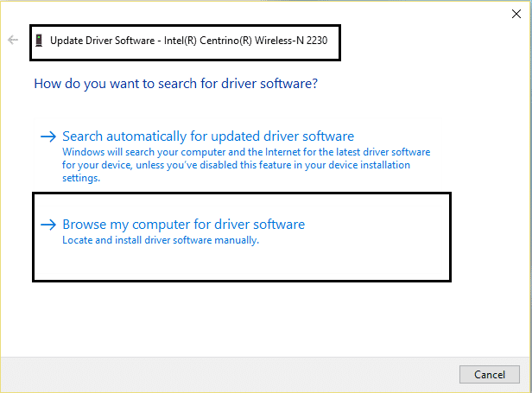Viewport: 532px width, 393px height.
Task: Click the back arrow in the wizard header
Action: pos(13,40)
